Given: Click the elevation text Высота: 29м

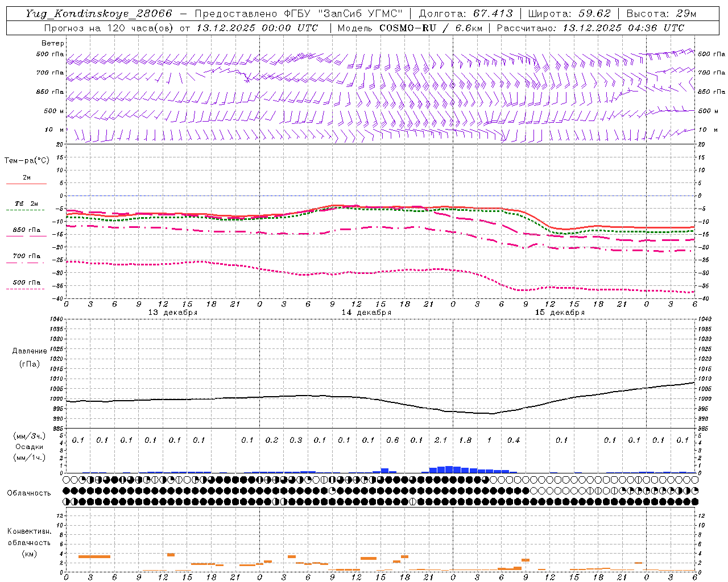Looking at the screenshot, I should tap(661, 14).
